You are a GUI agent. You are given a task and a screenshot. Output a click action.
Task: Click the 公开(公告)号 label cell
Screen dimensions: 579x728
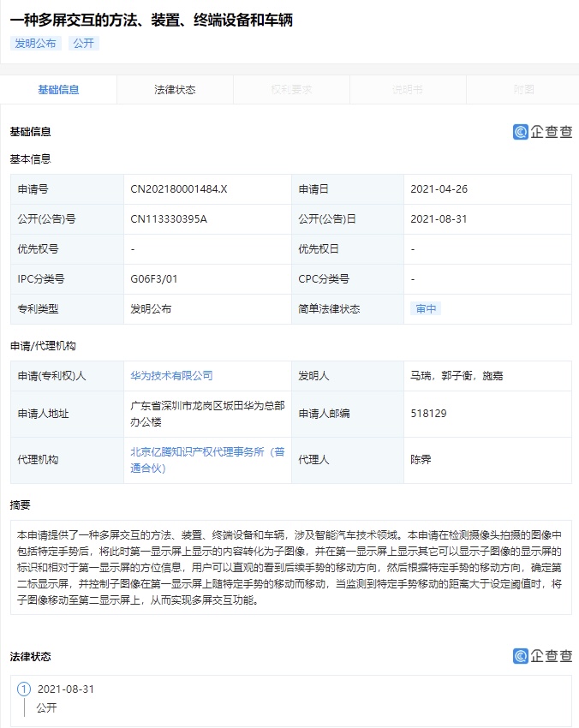pos(68,219)
